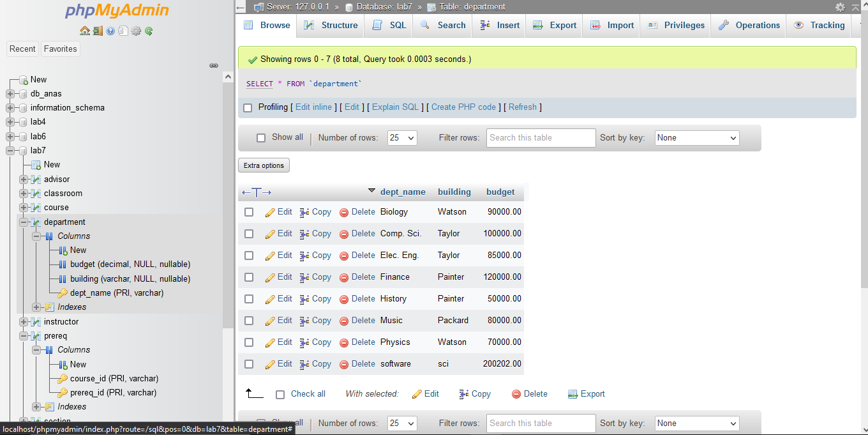Click the Copy icon for Comp. Sci. row
This screenshot has width=868, height=435.
(x=304, y=234)
